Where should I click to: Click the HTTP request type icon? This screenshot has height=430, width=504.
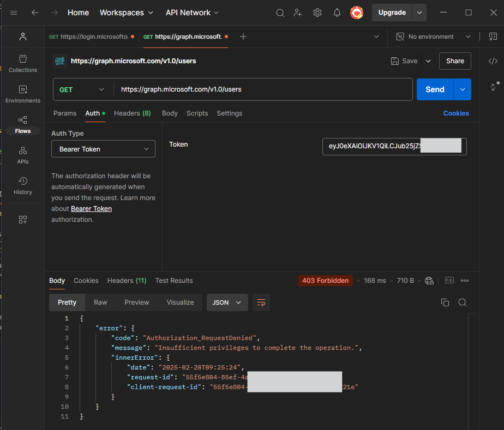60,61
